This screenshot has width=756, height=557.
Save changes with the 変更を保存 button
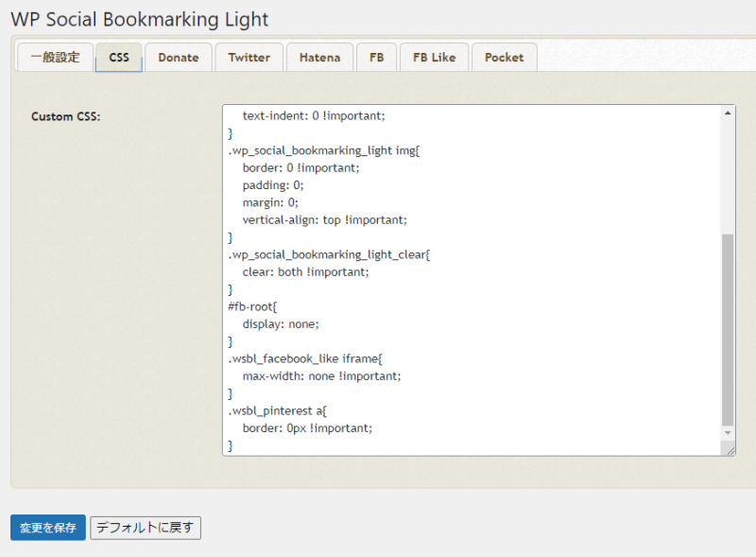click(x=48, y=528)
